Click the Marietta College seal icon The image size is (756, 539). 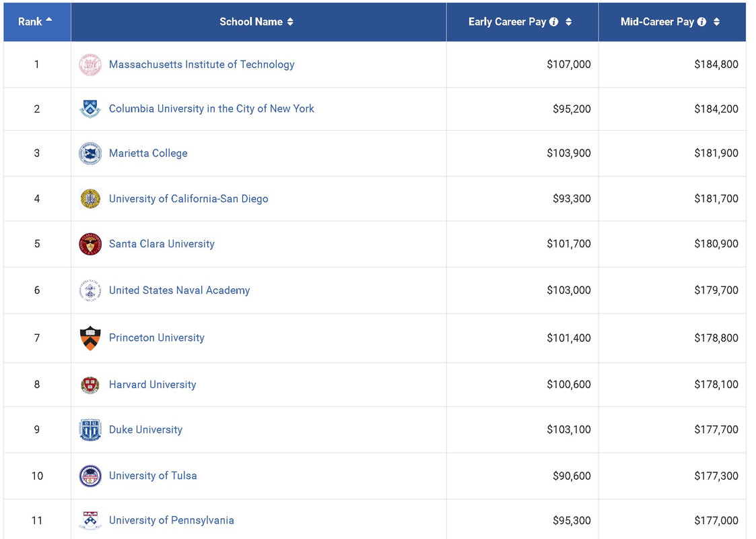[90, 153]
